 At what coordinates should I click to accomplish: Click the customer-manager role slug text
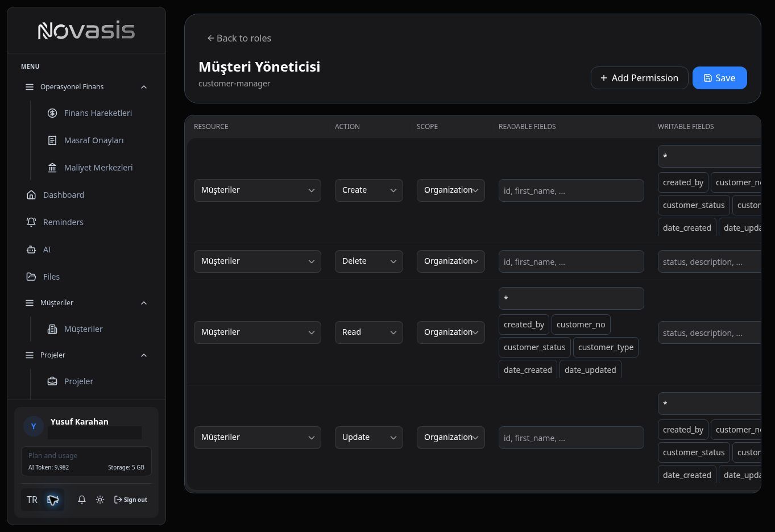coord(234,84)
